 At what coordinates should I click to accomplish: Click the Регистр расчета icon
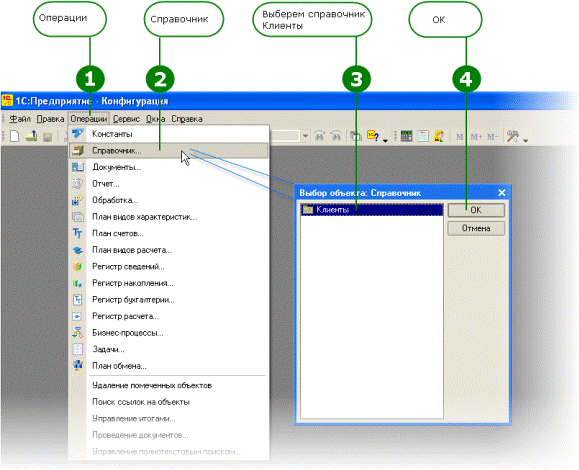pyautogui.click(x=78, y=317)
